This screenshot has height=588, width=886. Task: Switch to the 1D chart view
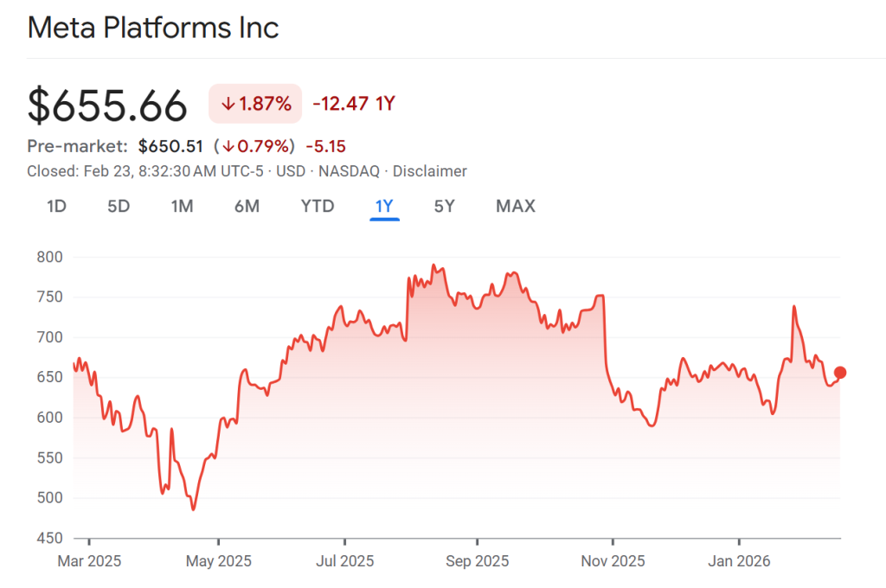click(56, 207)
